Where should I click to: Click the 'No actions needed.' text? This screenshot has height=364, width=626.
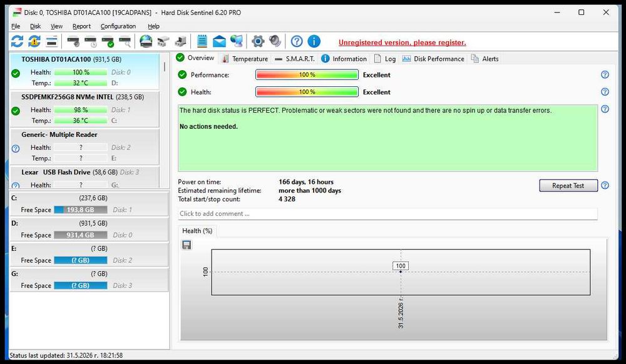(208, 126)
